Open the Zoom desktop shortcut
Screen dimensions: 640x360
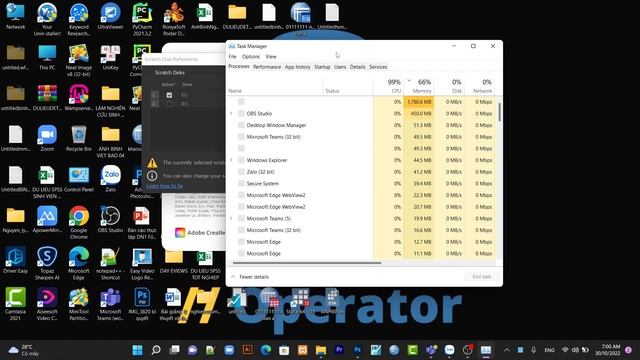pos(47,138)
